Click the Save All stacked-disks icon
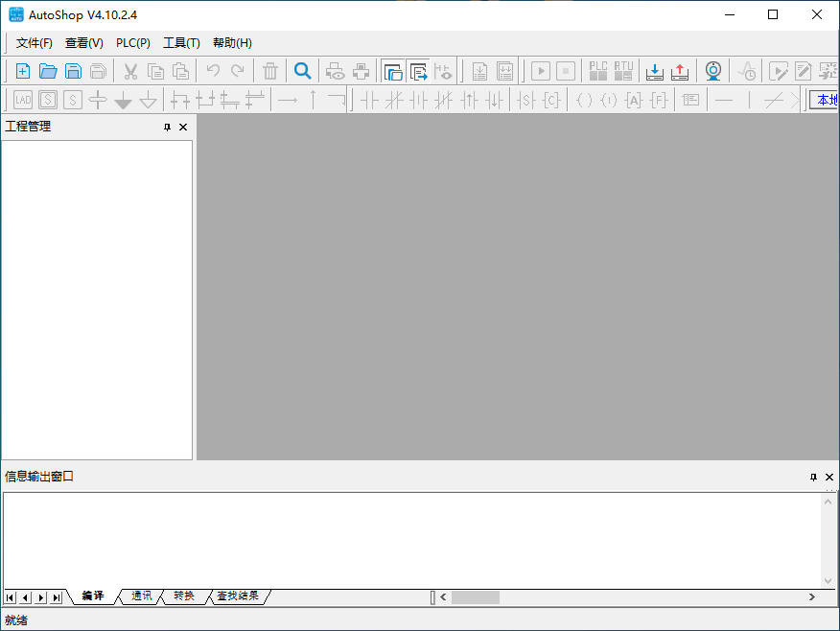840x631 pixels. point(98,71)
